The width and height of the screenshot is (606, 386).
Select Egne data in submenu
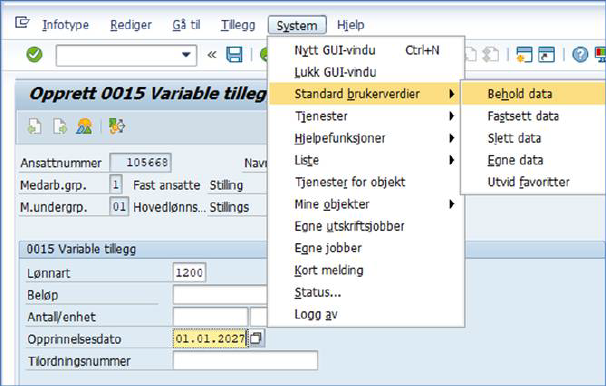point(534,160)
